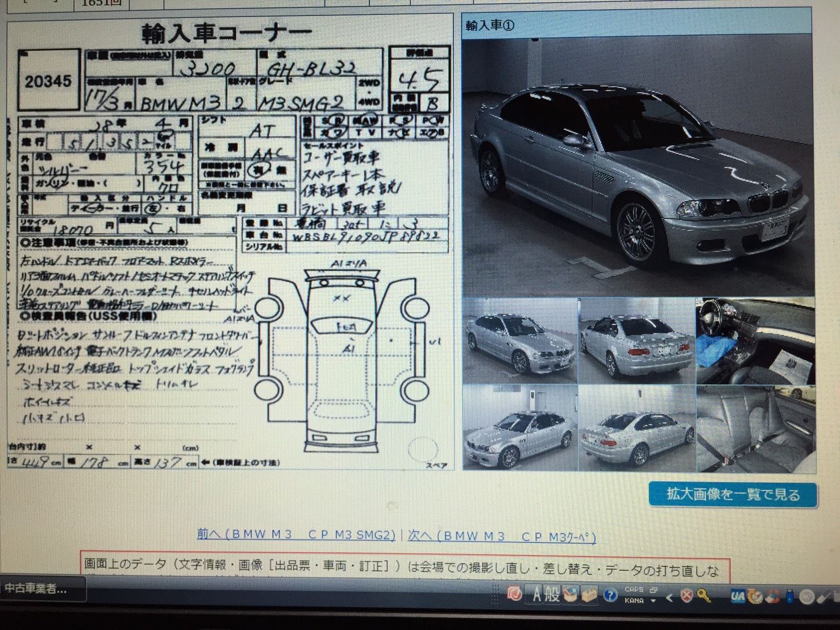840x630 pixels.
Task: Open the IME toolbox icon
Action: coord(589,595)
